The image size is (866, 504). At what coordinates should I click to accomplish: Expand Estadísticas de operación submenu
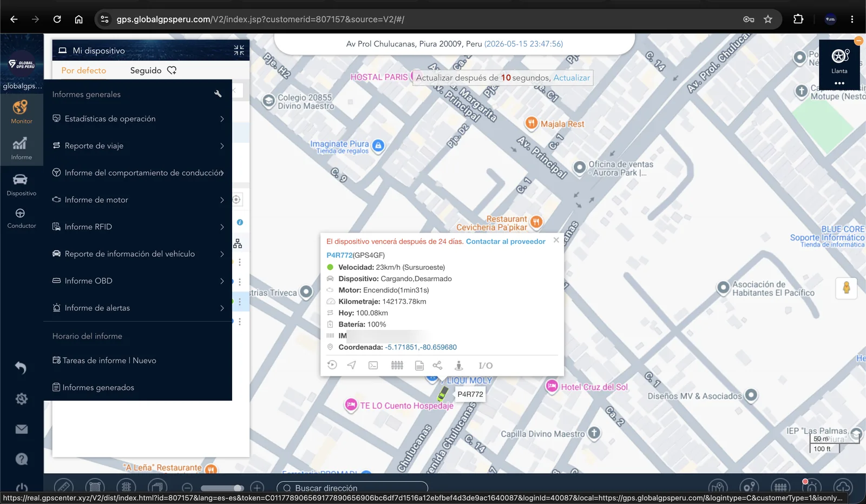click(x=137, y=119)
